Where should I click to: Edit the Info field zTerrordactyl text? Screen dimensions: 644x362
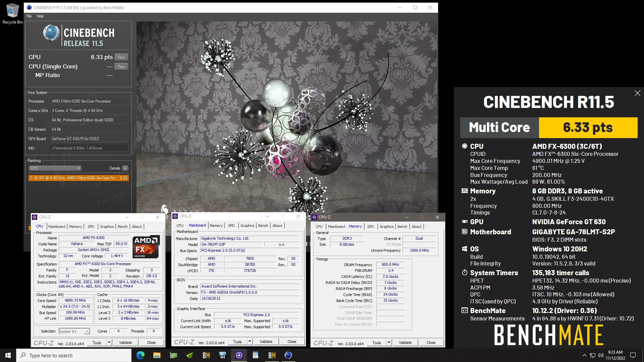[x=89, y=148]
